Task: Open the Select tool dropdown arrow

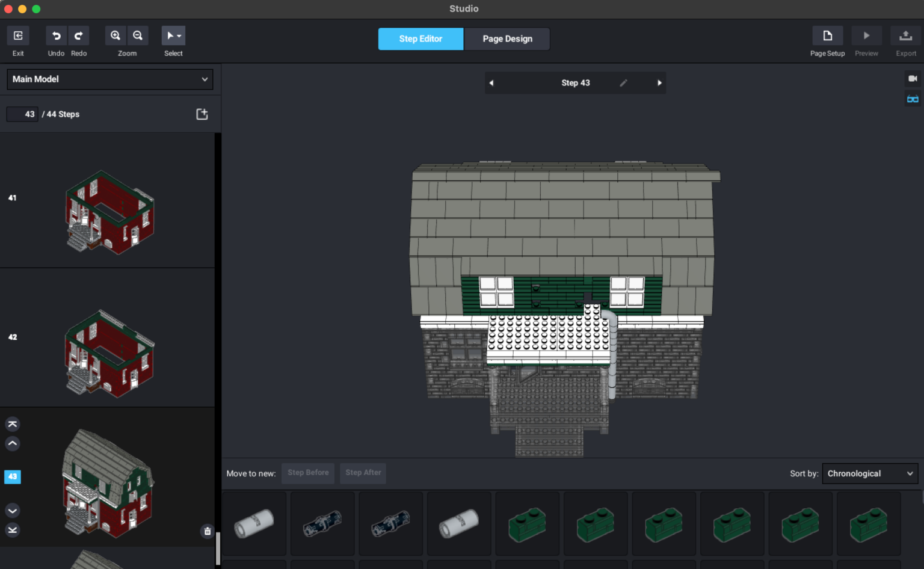Action: (179, 35)
